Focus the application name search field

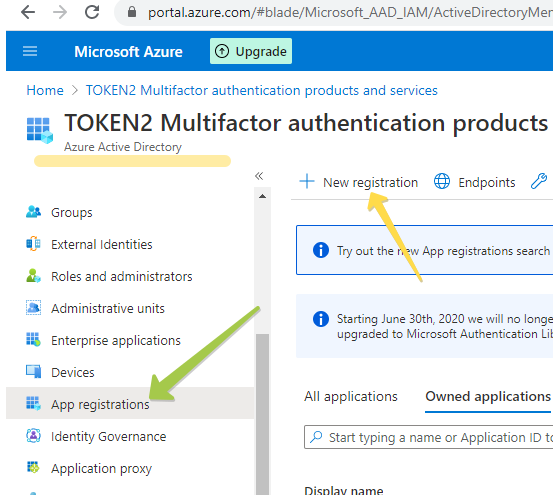[x=429, y=437]
